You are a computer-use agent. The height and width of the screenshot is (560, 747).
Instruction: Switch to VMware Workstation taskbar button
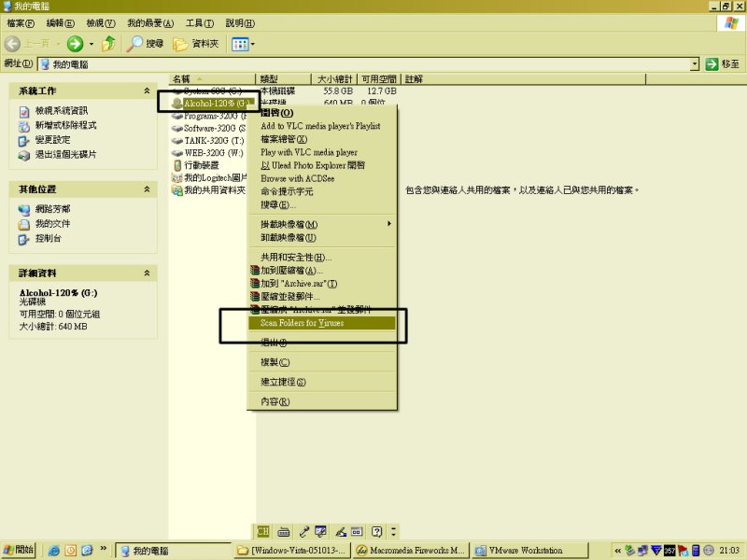529,551
